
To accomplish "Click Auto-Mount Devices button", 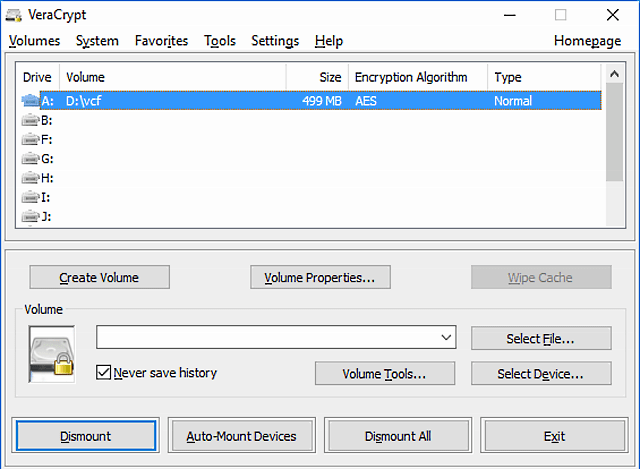I will click(x=242, y=436).
